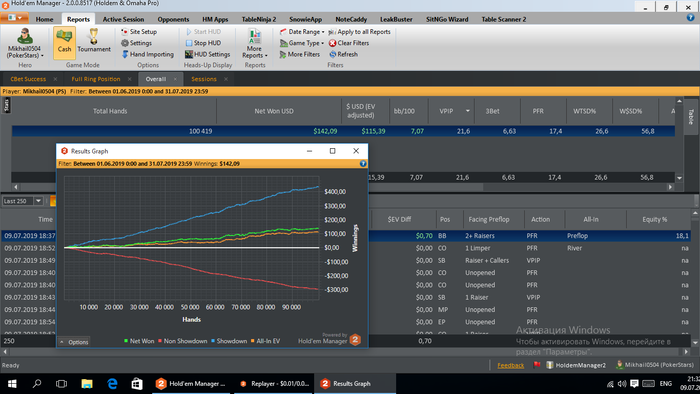
Task: Open HUD Settings
Action: click(208, 54)
